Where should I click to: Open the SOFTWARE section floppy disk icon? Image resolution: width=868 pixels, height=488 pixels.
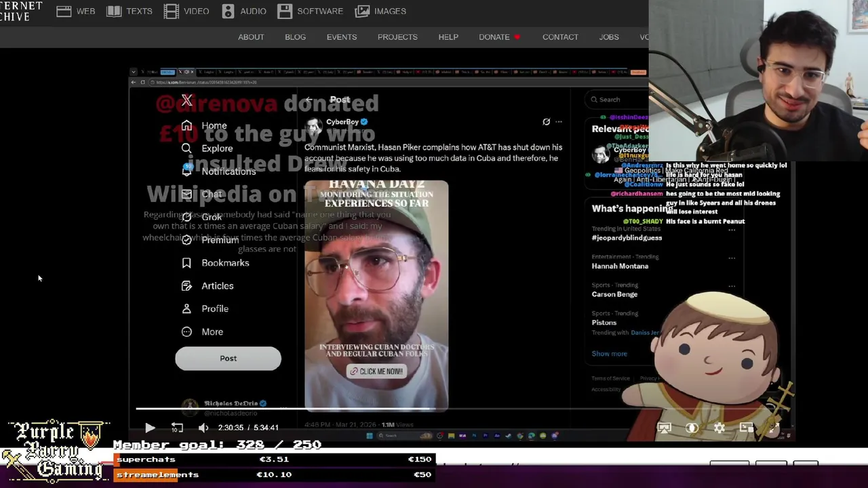285,11
